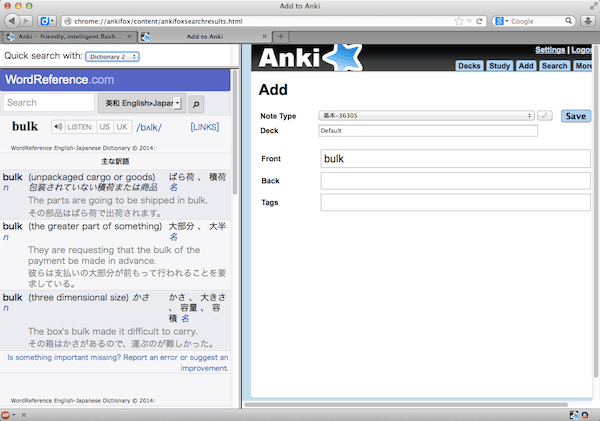Click the Tags input field
Image resolution: width=600 pixels, height=421 pixels.
[455, 202]
